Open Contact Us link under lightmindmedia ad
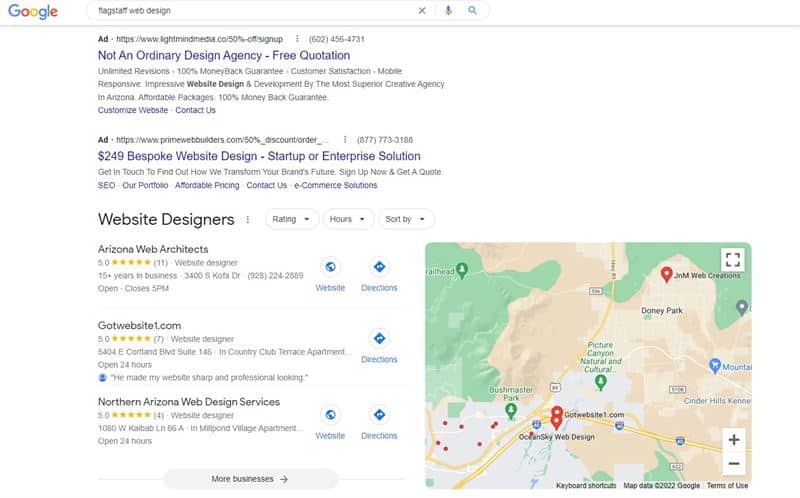Image resolution: width=800 pixels, height=498 pixels. 195,110
